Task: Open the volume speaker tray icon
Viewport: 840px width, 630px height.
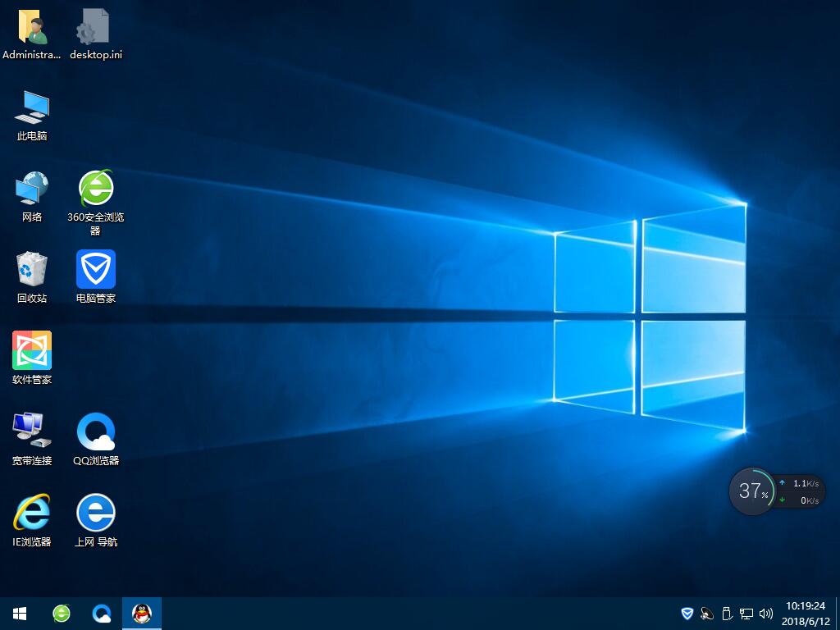Action: (x=766, y=614)
